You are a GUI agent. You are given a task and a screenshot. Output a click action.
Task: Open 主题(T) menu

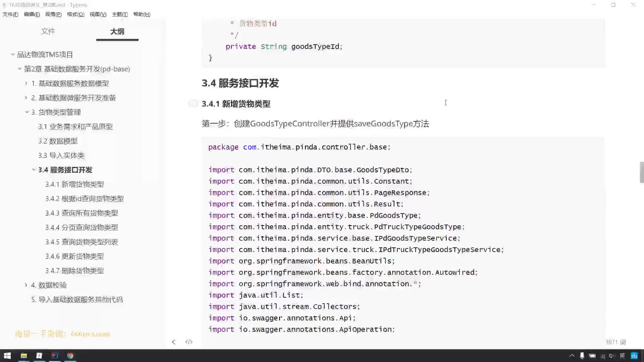pos(120,14)
